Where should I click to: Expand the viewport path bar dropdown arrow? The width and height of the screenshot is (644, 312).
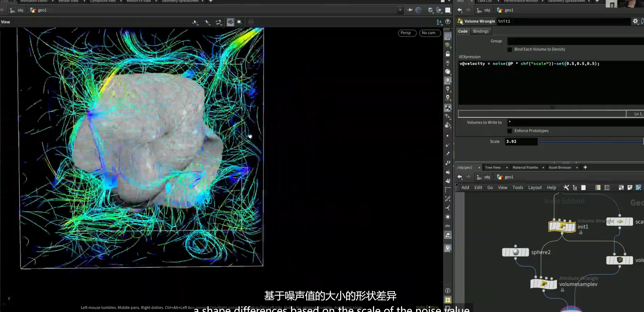[x=400, y=10]
